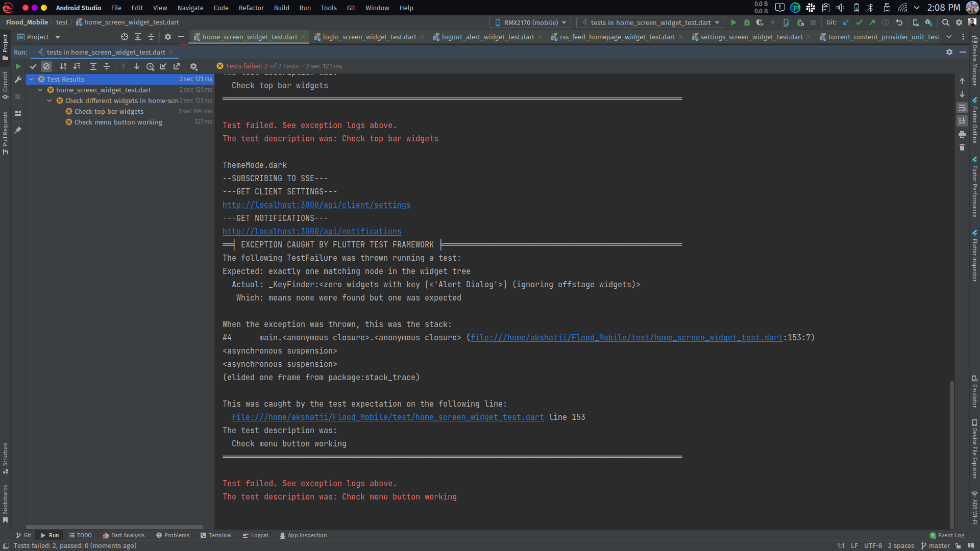Git commit green checkmark
Screen dimensions: 980x551
859,22
